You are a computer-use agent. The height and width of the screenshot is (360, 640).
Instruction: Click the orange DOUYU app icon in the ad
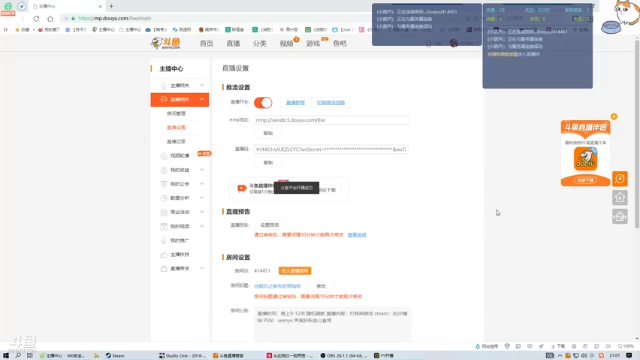[x=585, y=159]
